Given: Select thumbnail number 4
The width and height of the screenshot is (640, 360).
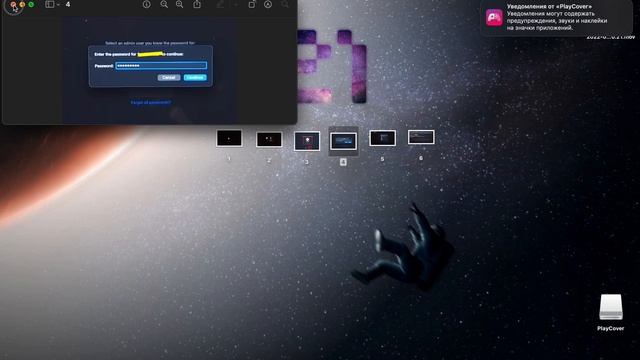Looking at the screenshot, I should [344, 141].
